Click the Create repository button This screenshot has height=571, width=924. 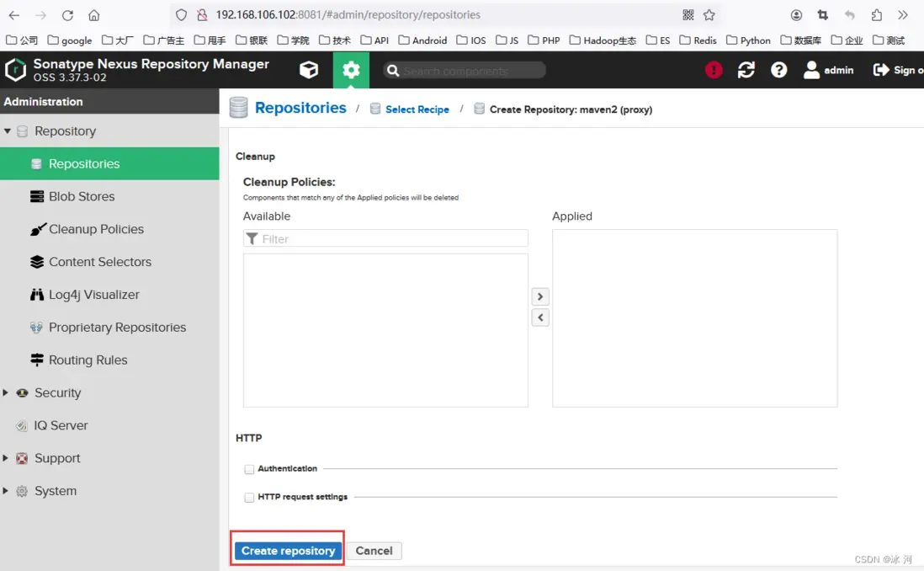[288, 551]
